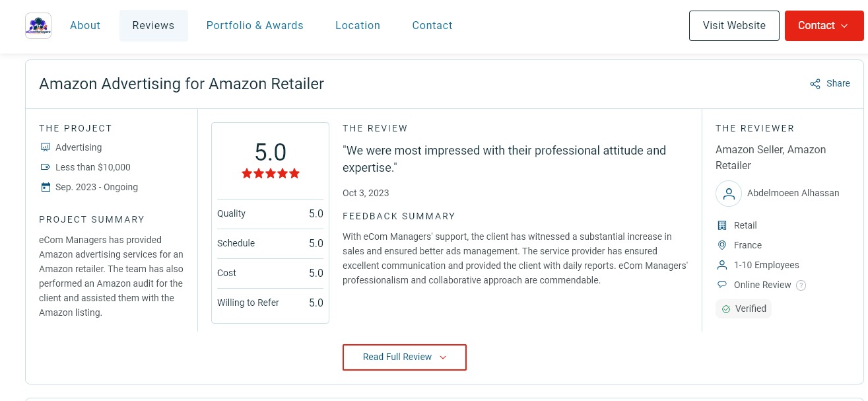The height and width of the screenshot is (401, 868).
Task: Click the reviewer avatar icon
Action: pyautogui.click(x=729, y=194)
